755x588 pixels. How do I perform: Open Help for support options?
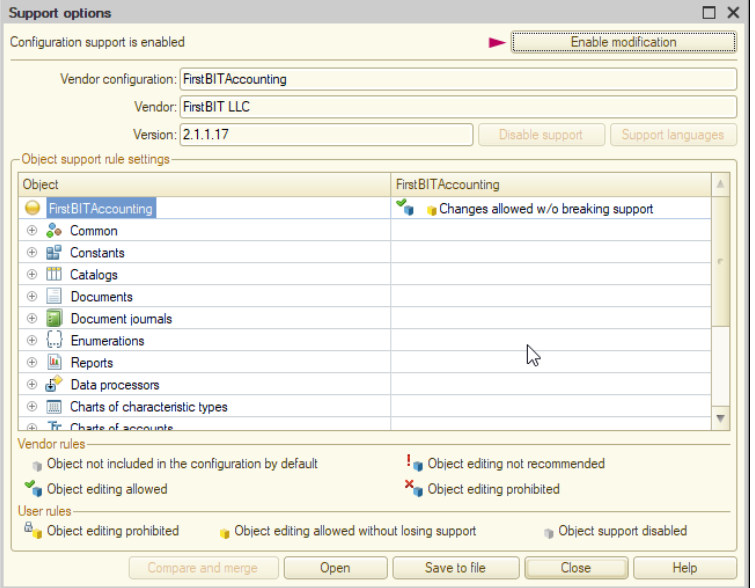pos(685,568)
